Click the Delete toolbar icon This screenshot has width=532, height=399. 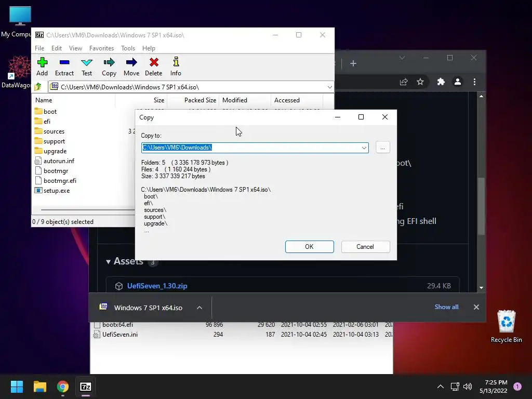coord(154,66)
